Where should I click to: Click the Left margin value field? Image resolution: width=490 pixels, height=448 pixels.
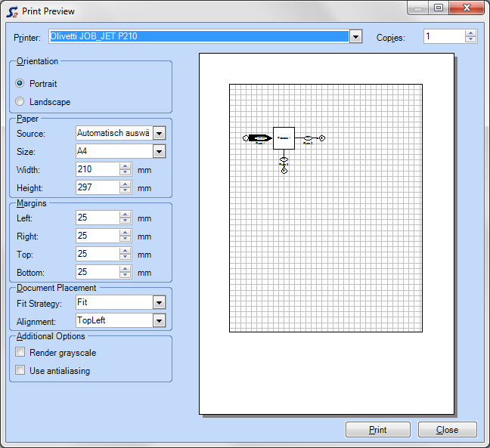(98, 218)
